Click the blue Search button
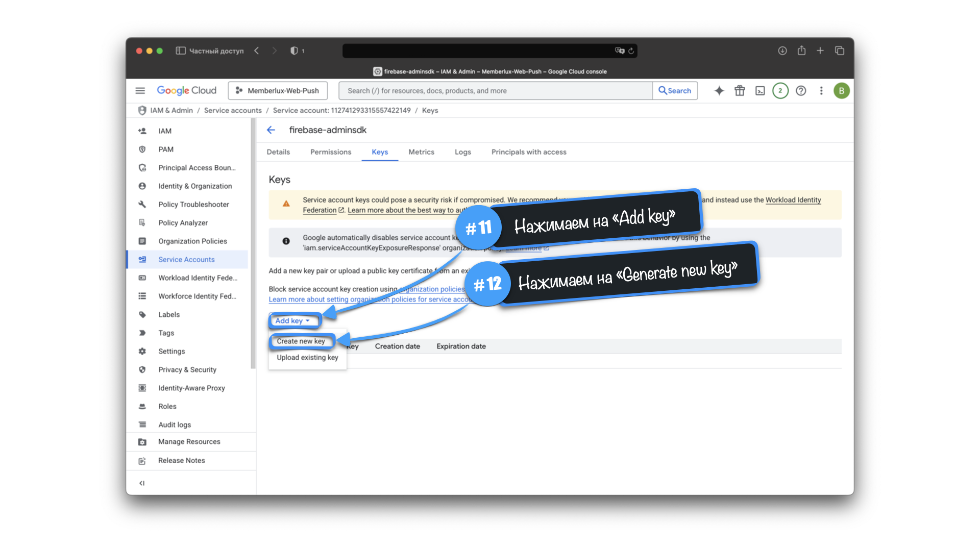The height and width of the screenshot is (551, 980). coord(675,91)
